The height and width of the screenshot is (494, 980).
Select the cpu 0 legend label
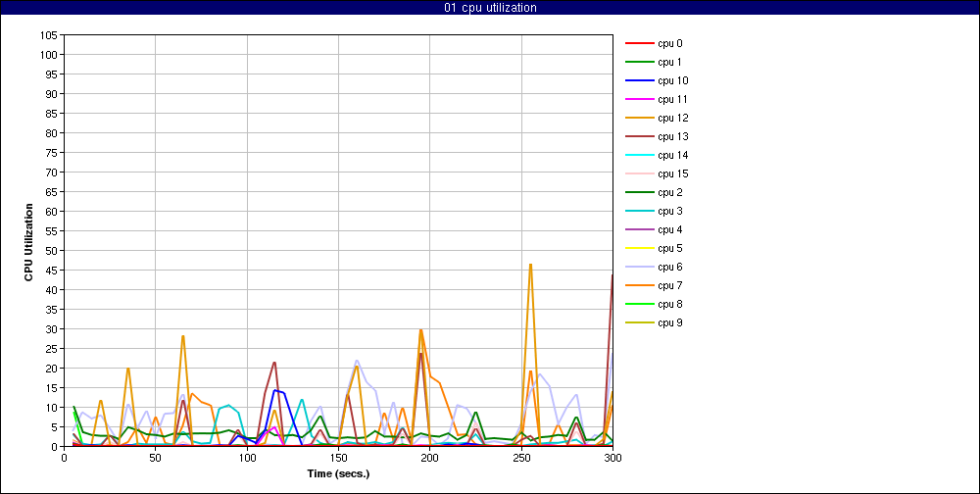[670, 43]
